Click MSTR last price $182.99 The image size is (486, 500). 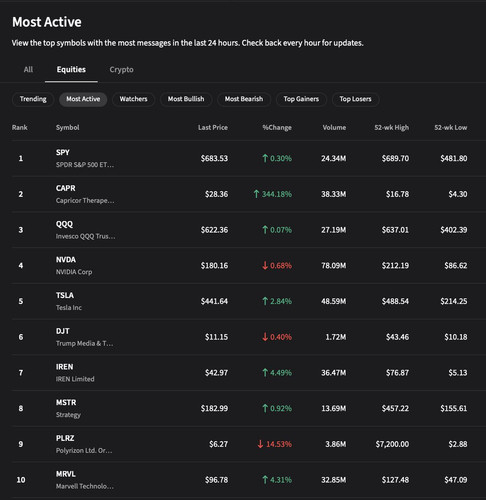pos(214,408)
